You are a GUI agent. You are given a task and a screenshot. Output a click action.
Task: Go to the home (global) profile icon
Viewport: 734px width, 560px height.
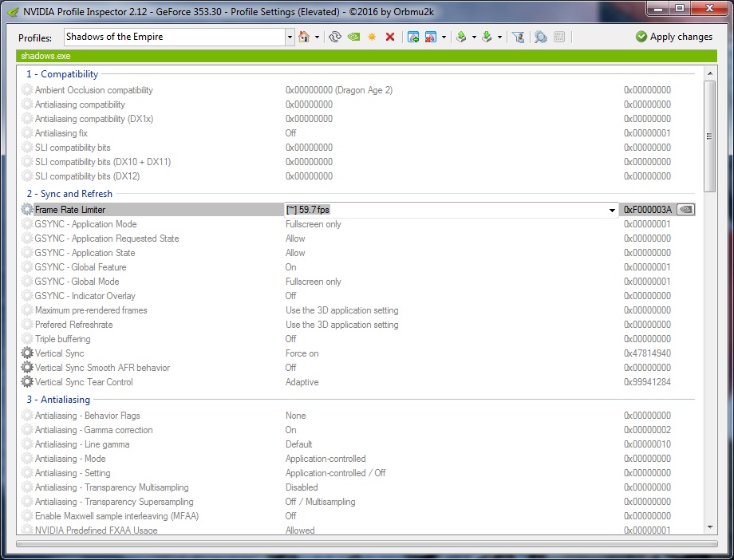tap(304, 37)
